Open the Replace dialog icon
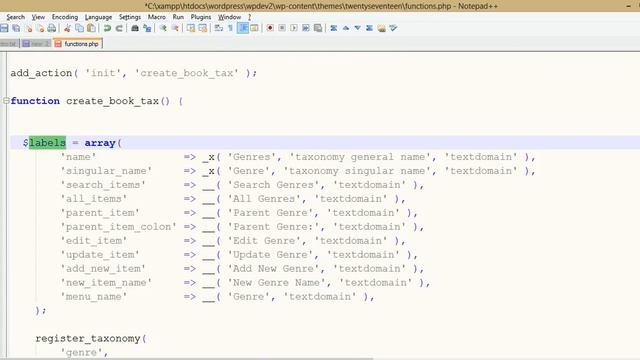640x360 pixels. click(147, 28)
